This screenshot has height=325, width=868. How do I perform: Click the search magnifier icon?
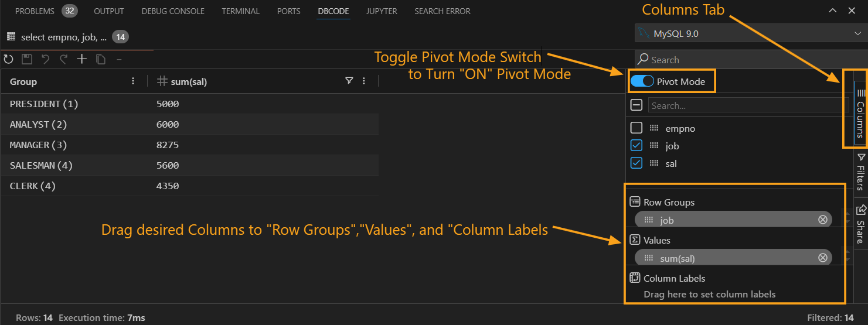click(644, 59)
